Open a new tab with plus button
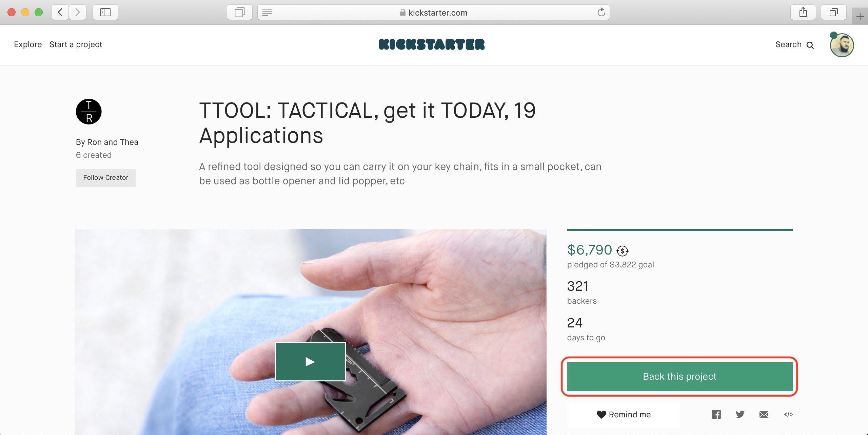The image size is (868, 435). (x=860, y=17)
